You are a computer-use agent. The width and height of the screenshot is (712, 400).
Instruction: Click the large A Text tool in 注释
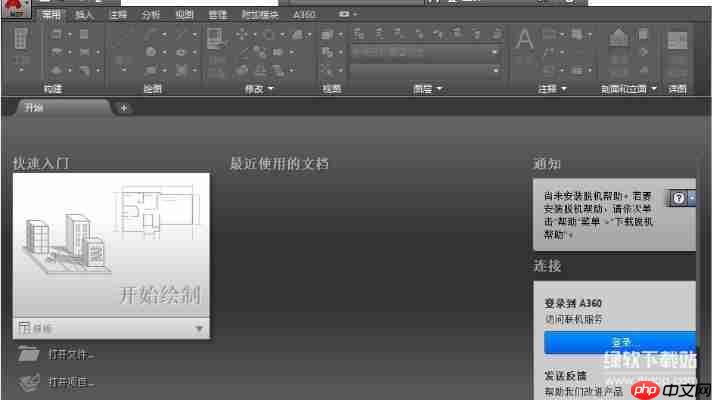coord(524,39)
